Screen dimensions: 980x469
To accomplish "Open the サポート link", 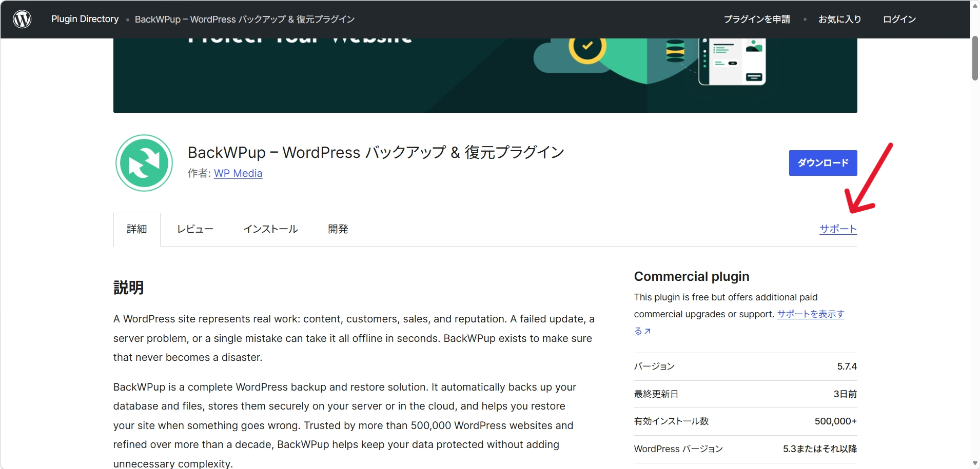I will coord(838,229).
